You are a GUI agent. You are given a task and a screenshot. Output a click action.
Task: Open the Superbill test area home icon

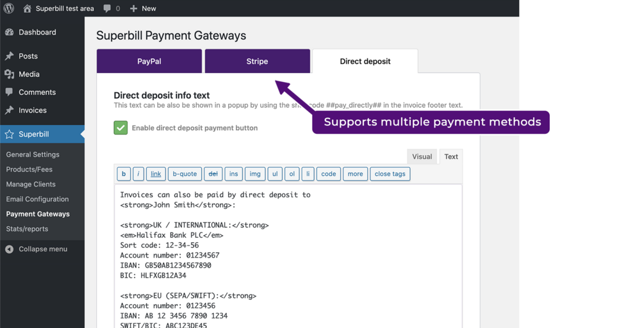pos(27,8)
